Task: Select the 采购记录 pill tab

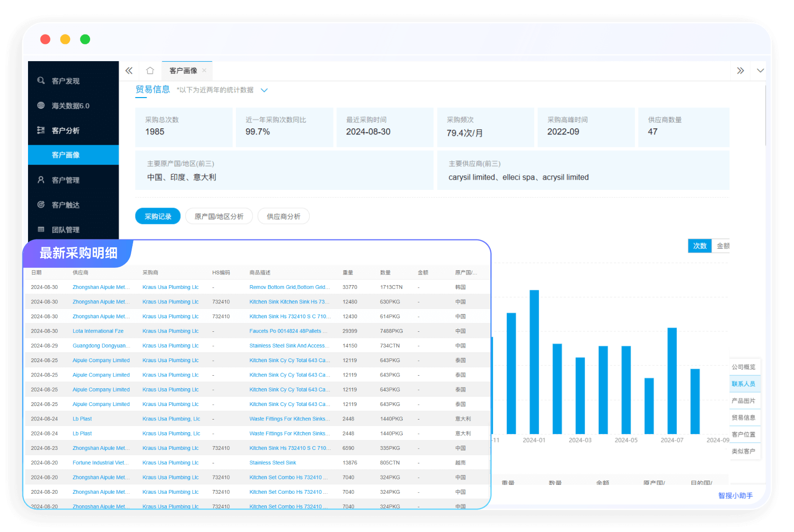Action: pyautogui.click(x=158, y=217)
